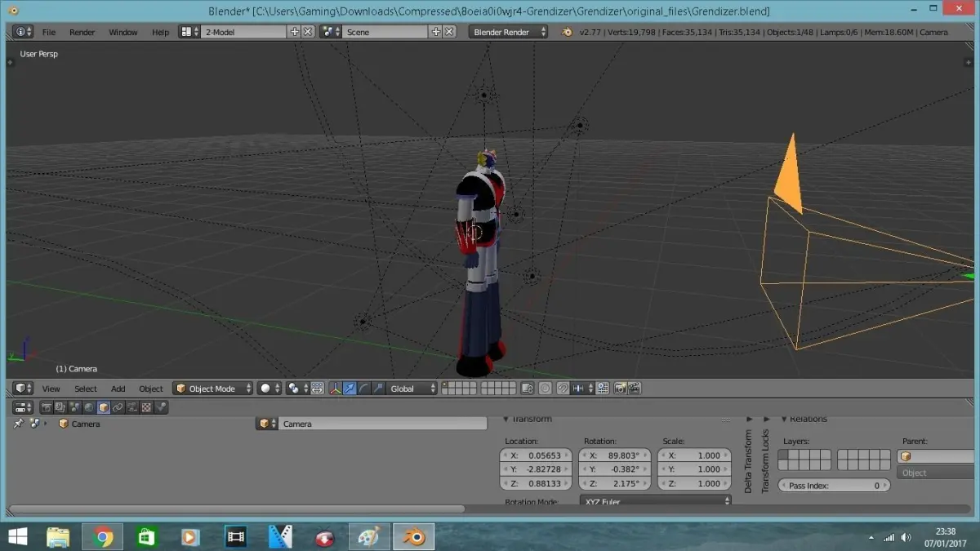Click the Windows Start button
Viewport: 980px width, 551px height.
click(x=16, y=536)
